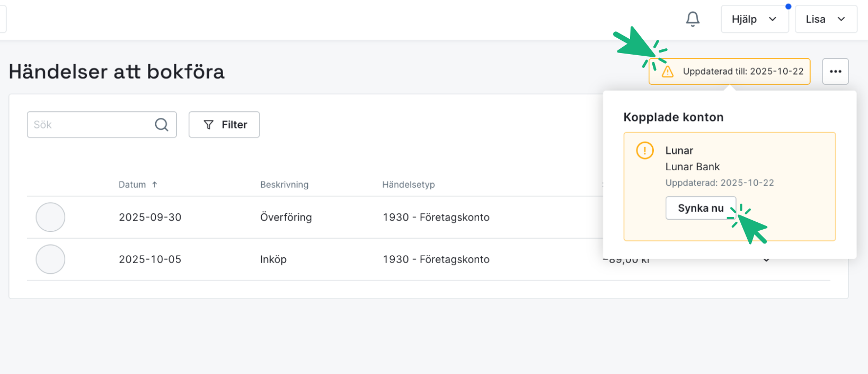Viewport: 868px width, 374px height.
Task: Open the three-dots more options menu
Action: pos(835,72)
